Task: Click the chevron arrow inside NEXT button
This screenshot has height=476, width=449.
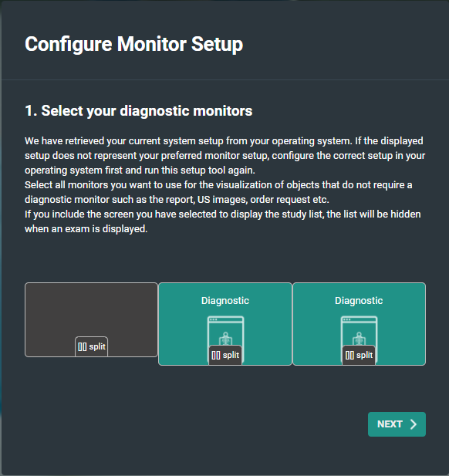Action: pos(414,424)
